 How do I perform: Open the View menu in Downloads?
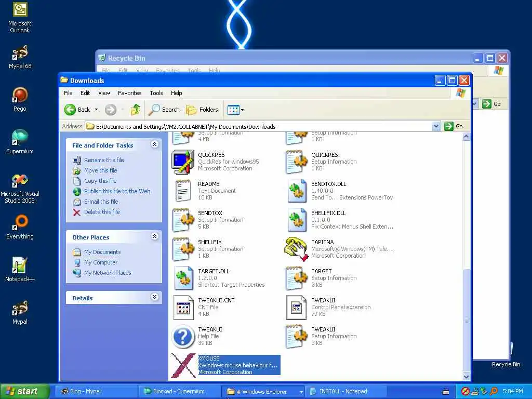(104, 93)
